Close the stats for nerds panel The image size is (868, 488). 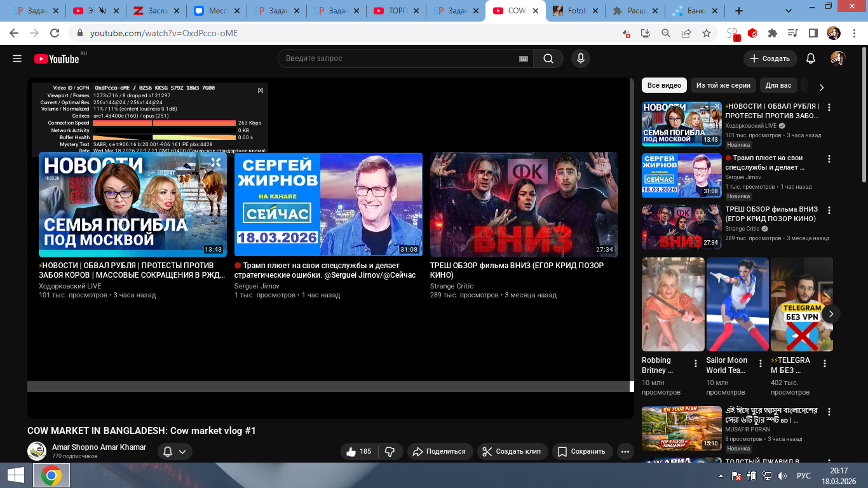(x=261, y=90)
